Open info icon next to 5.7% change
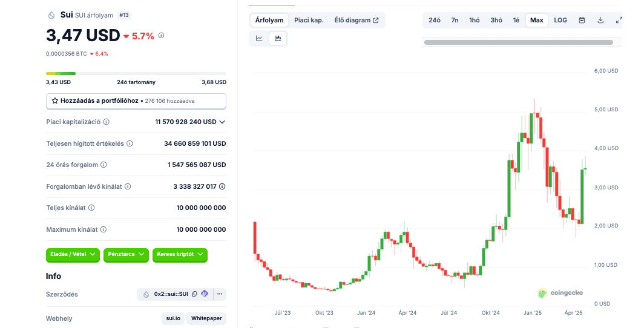644x328 pixels. point(162,35)
